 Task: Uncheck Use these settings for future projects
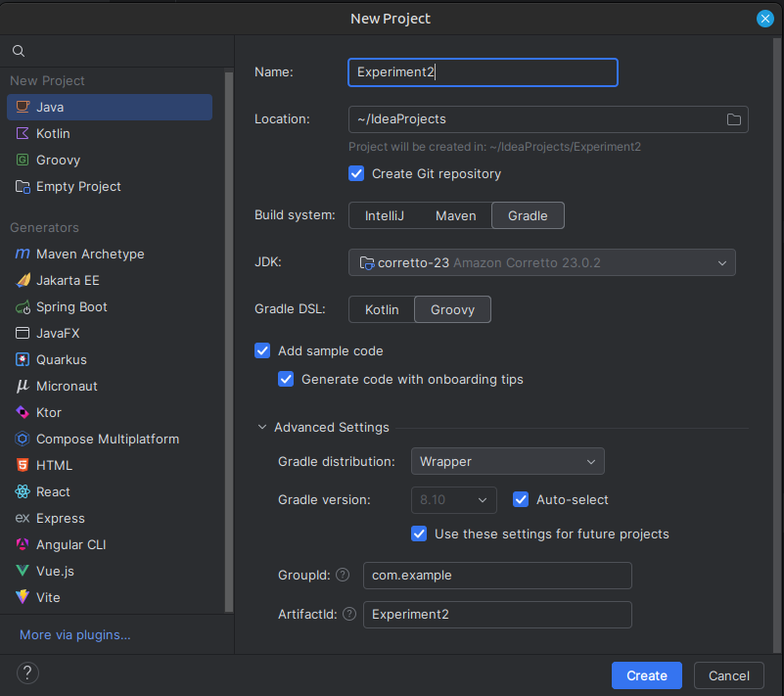(419, 534)
